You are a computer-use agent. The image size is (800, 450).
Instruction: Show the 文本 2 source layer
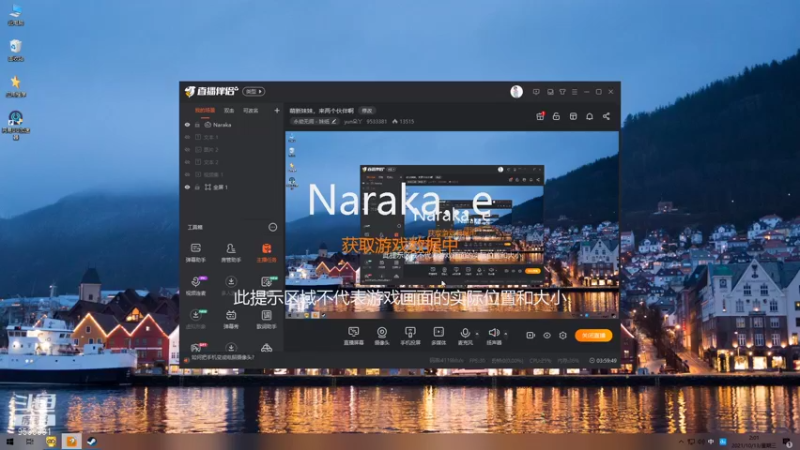[x=187, y=162]
